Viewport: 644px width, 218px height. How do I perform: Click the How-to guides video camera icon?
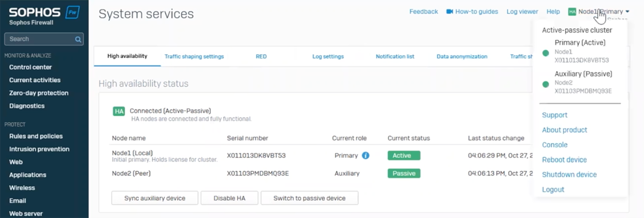click(450, 12)
